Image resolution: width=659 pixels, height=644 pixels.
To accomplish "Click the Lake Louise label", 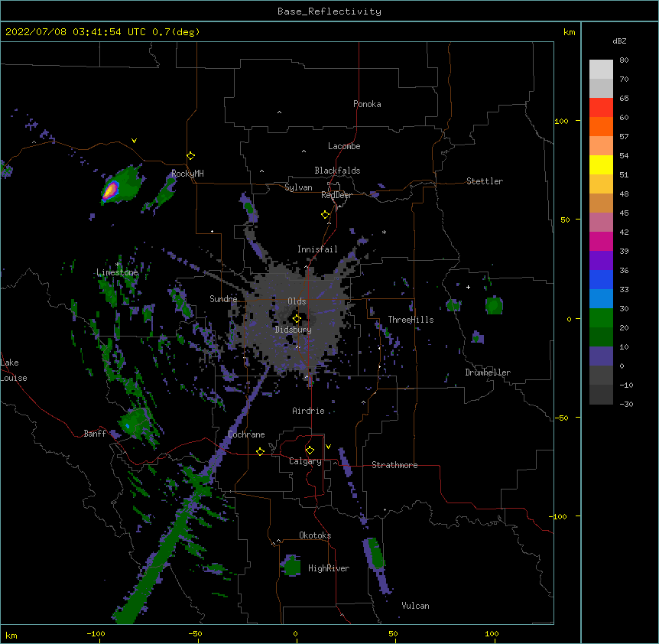I will (14, 370).
